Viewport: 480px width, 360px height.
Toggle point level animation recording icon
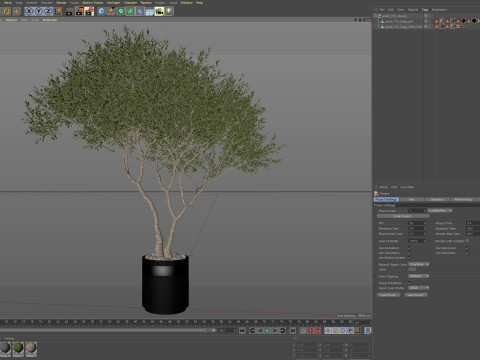[357, 331]
